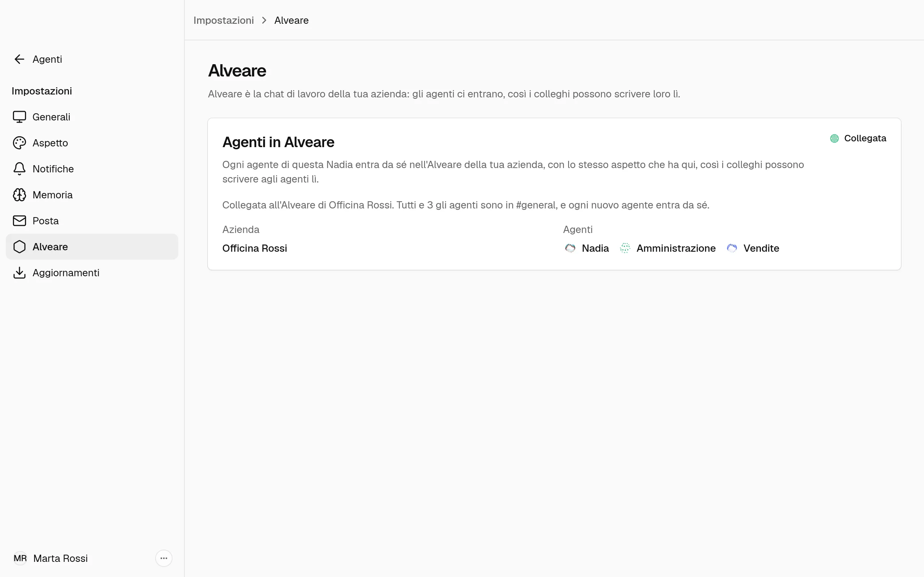The width and height of the screenshot is (924, 577).
Task: Click the Memoria brain icon
Action: click(19, 195)
